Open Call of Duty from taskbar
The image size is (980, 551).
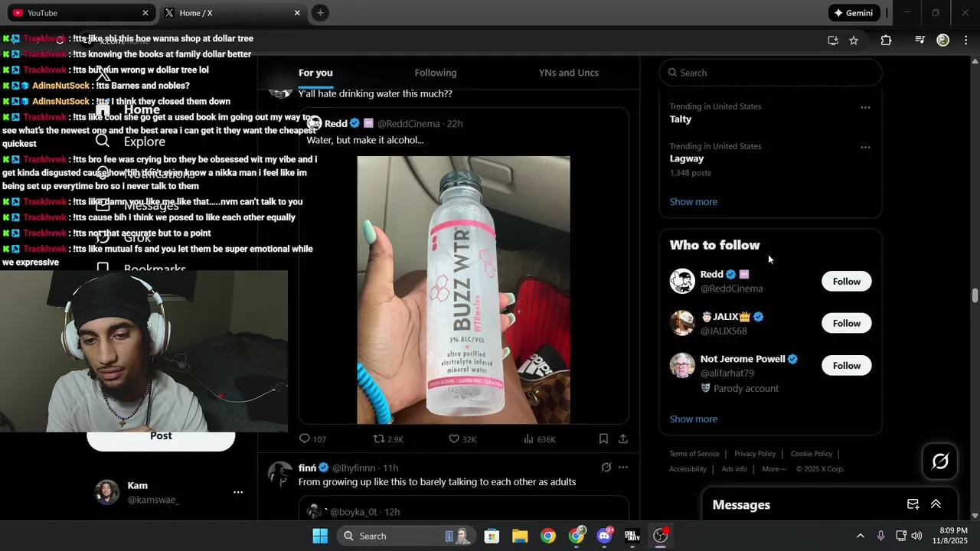coord(632,536)
